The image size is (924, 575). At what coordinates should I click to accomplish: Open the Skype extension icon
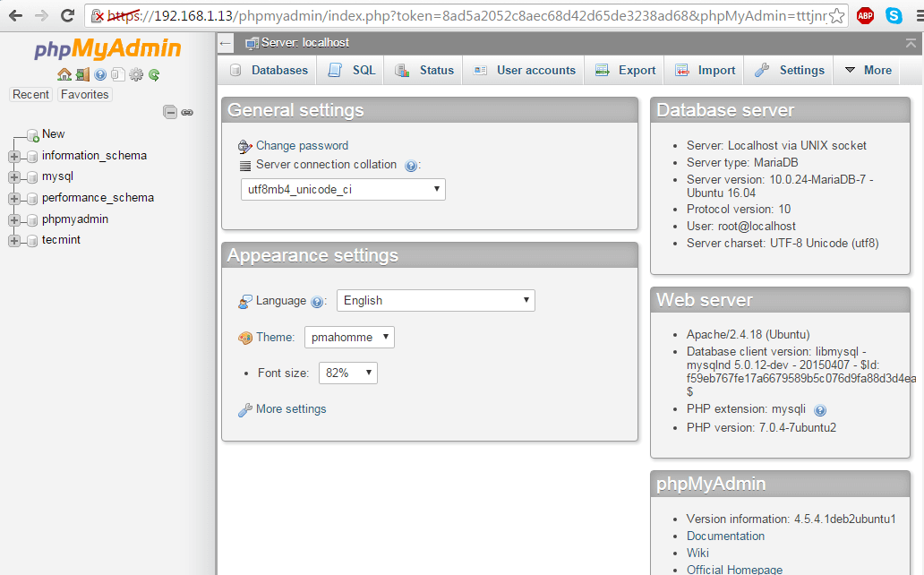(x=894, y=16)
